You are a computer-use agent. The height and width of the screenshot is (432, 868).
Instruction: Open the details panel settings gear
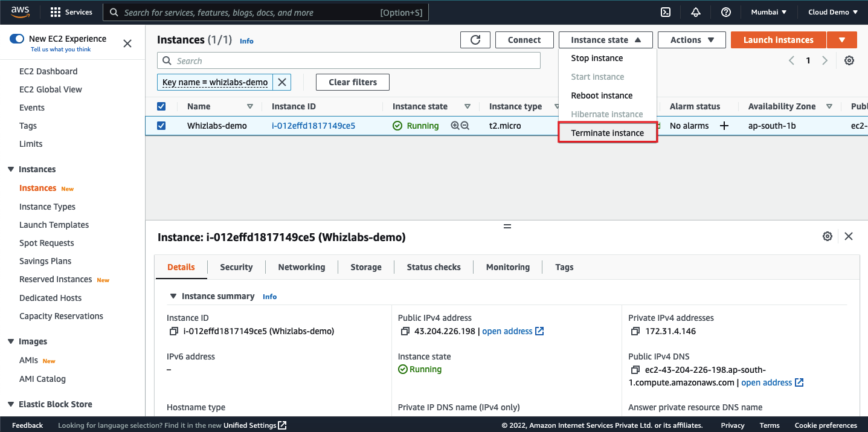828,236
